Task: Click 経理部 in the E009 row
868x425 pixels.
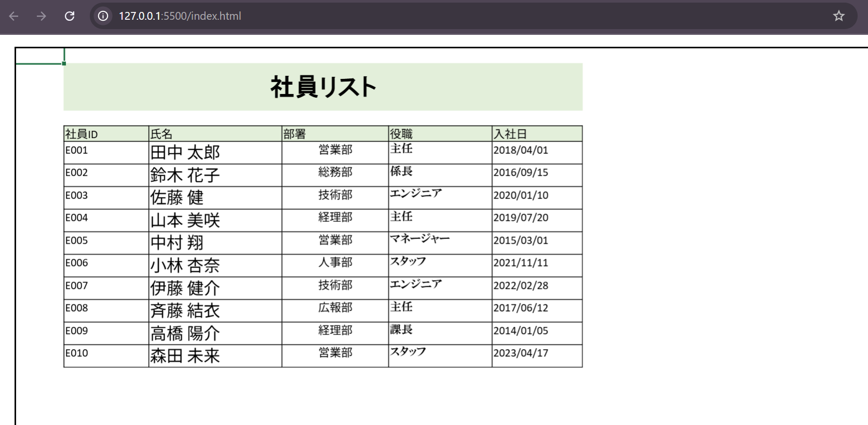Action: (335, 330)
